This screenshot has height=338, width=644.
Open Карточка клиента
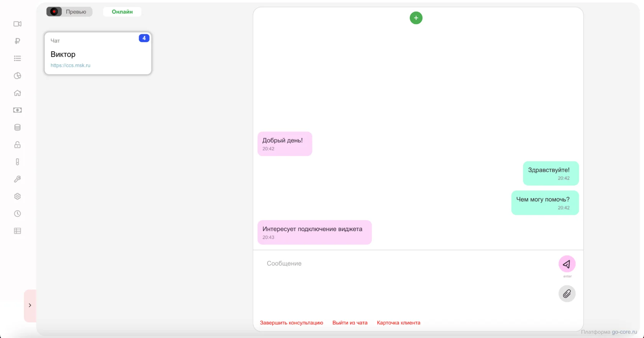[399, 323]
